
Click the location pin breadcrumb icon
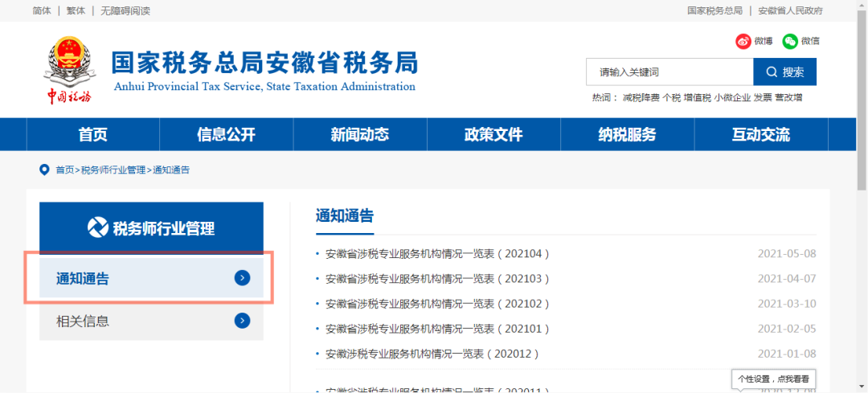click(44, 170)
